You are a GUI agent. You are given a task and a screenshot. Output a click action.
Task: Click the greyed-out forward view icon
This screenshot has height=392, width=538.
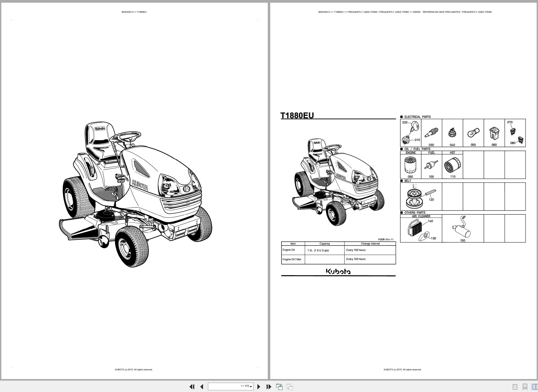click(289, 387)
